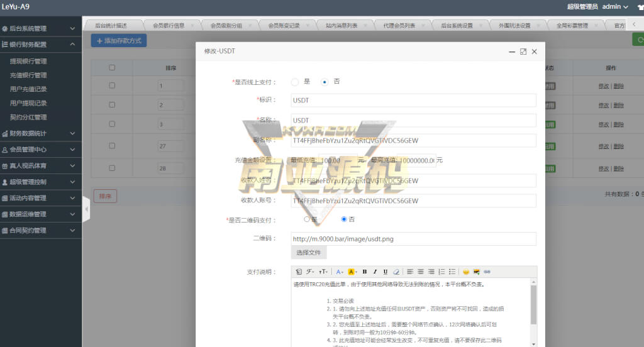Click the paste-from-clipboard icon in editor toolbar
The image size is (644, 347).
[x=299, y=272]
